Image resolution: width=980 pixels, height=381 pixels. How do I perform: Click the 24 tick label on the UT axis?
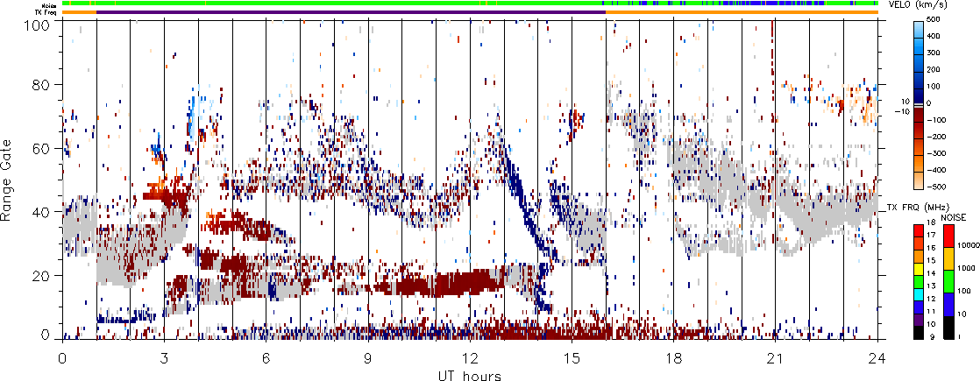point(877,358)
